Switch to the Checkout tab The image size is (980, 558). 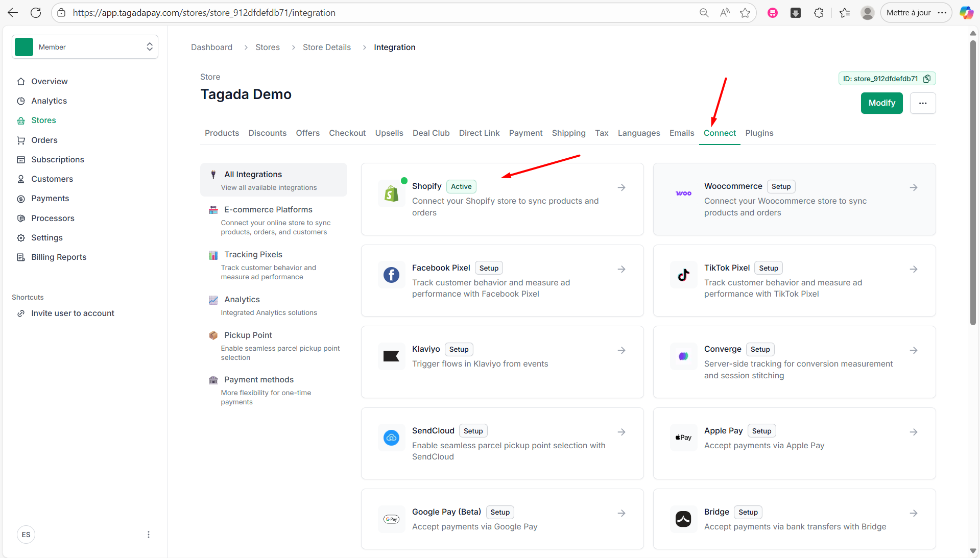tap(347, 133)
